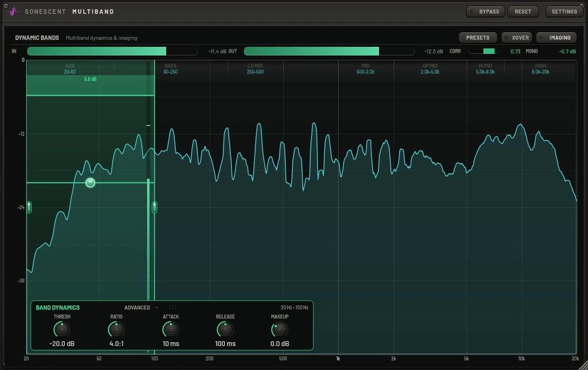Click the RELEASE knob

[x=225, y=330]
